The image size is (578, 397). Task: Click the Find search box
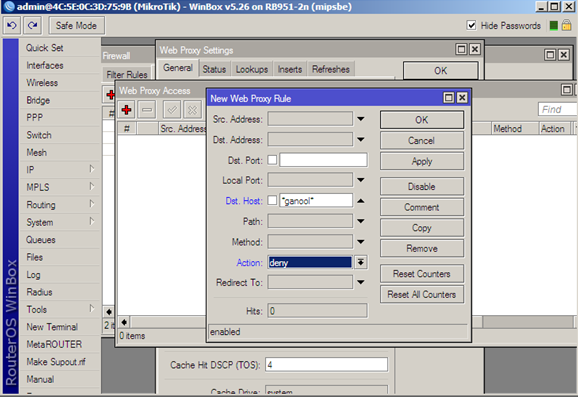click(557, 109)
